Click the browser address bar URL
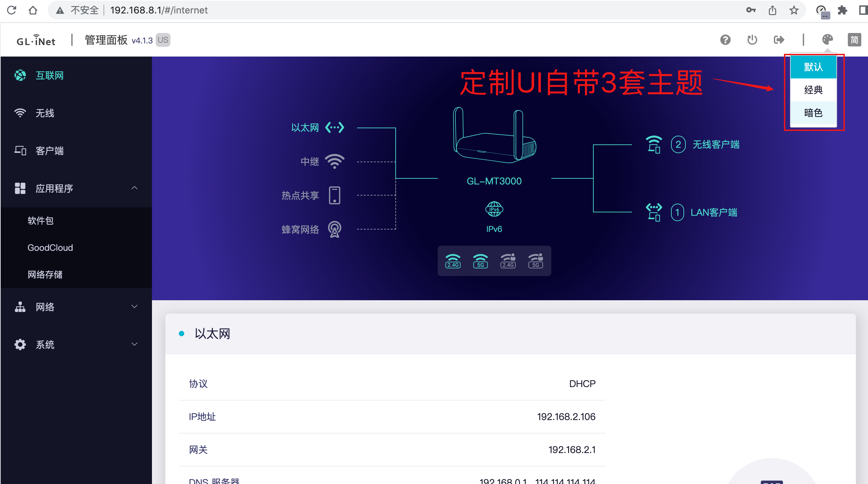Screen dimensions: 868x484 pos(158,10)
